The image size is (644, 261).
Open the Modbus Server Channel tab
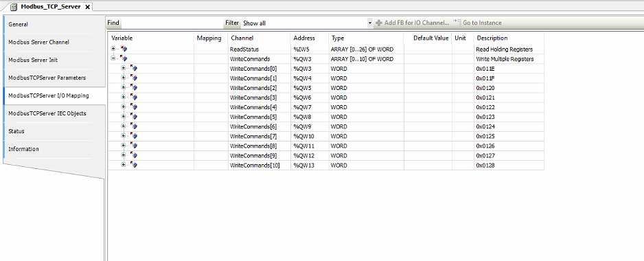coord(54,42)
